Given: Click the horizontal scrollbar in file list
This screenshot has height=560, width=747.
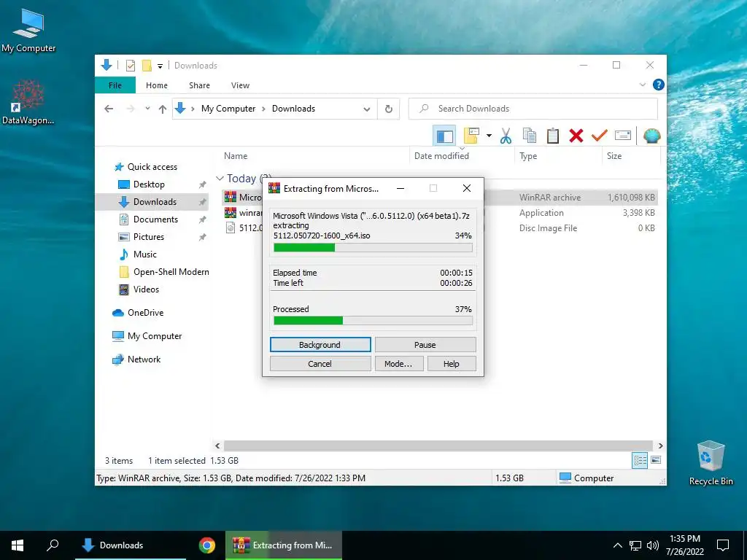Looking at the screenshot, I should tap(438, 446).
